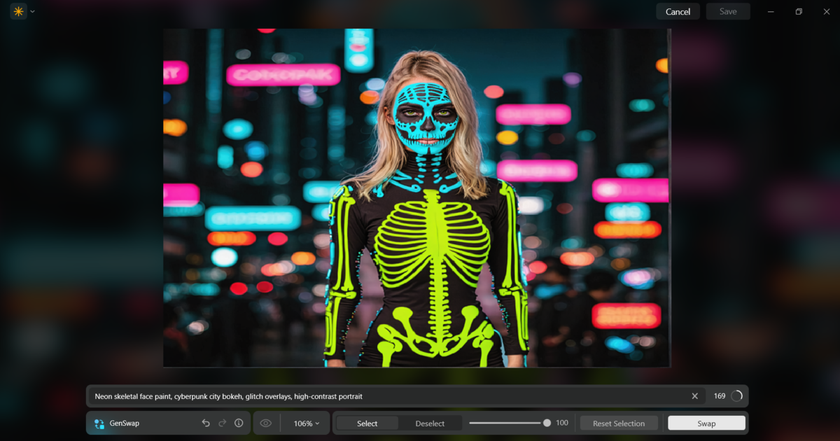Restore down the window

799,12
